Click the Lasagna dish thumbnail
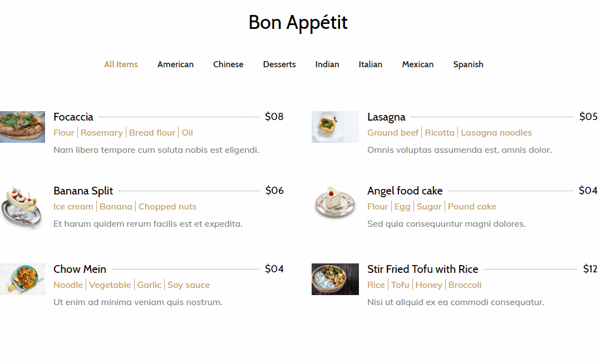This screenshot has width=601, height=364. pos(335,127)
